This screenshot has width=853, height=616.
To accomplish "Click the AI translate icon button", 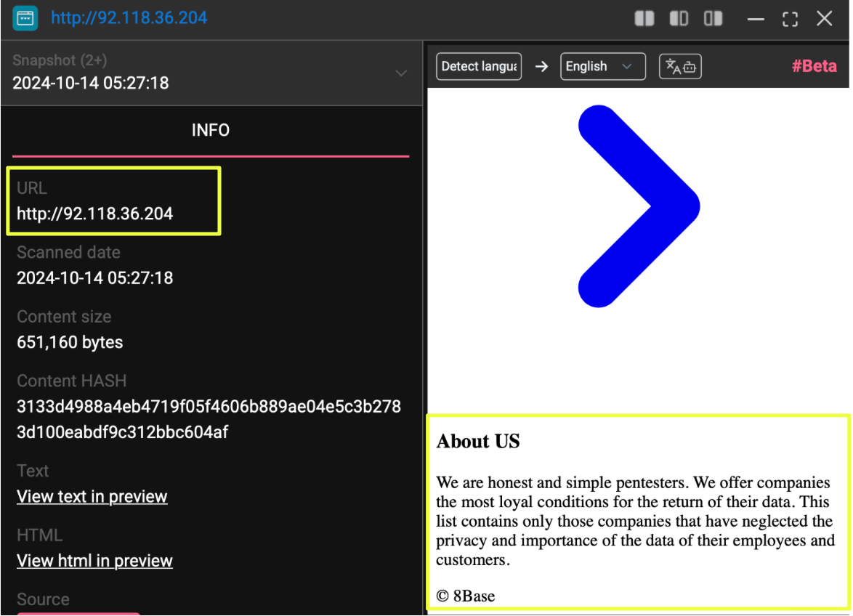I will (679, 67).
